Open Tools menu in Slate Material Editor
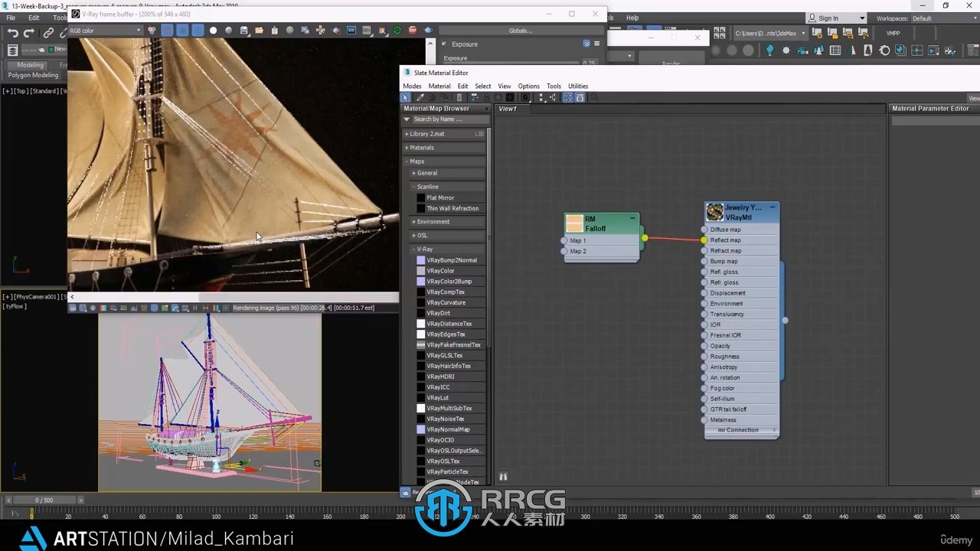980x551 pixels. pyautogui.click(x=554, y=86)
